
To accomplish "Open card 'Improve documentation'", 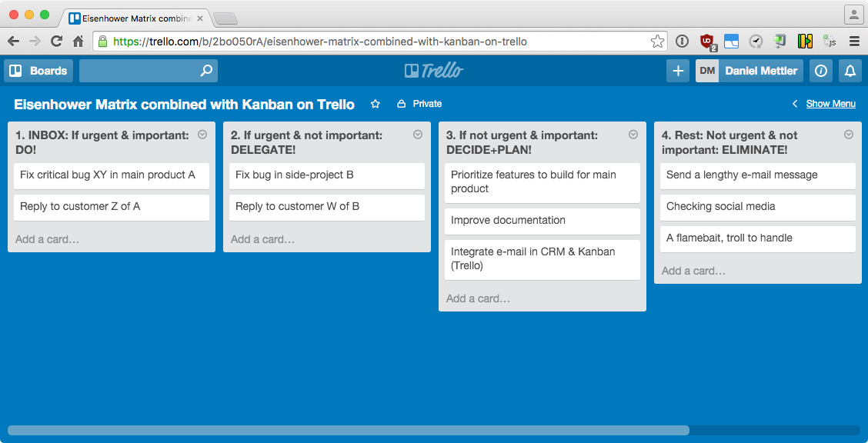I will click(x=542, y=221).
